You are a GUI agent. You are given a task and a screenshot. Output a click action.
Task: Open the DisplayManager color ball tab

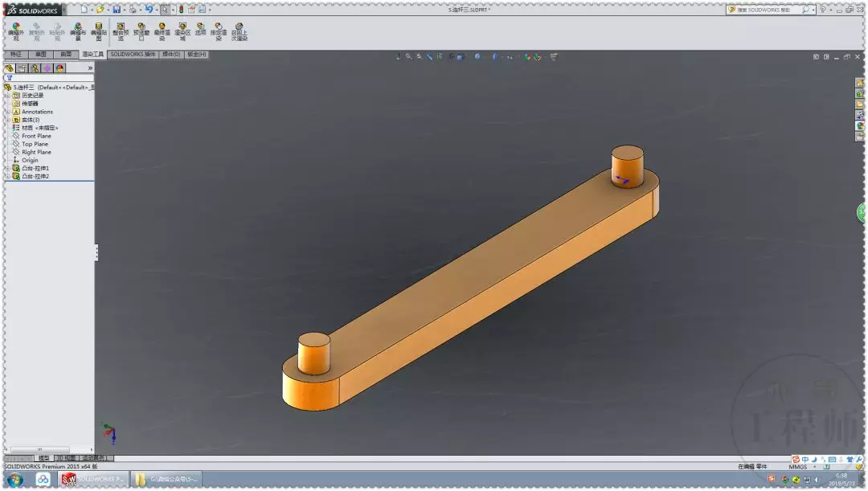coord(60,68)
